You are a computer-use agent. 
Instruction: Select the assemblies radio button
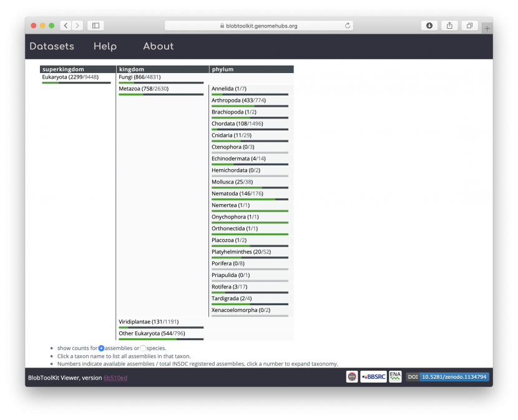point(101,348)
